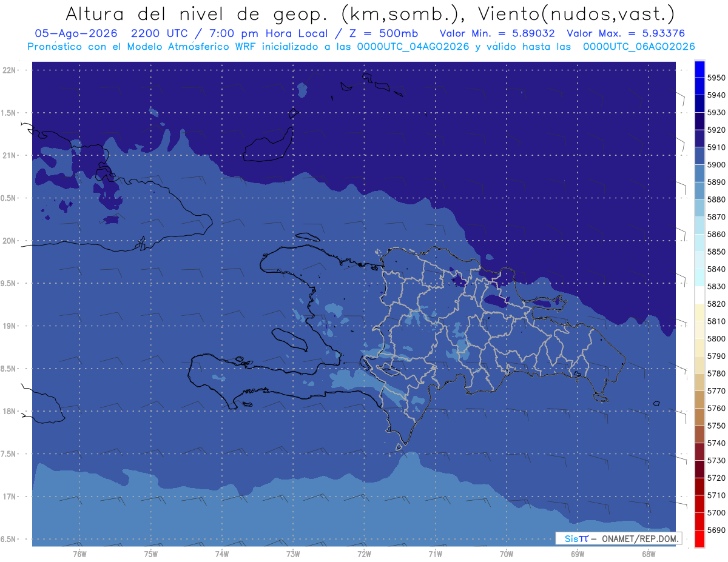Click the colorbar label 5690
728x562 pixels.
716,530
